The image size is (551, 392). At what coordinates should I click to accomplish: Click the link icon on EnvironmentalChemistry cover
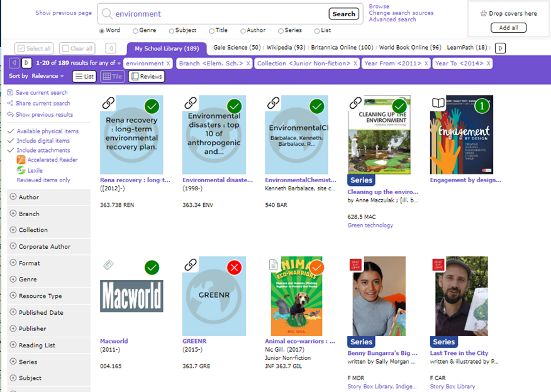click(273, 103)
